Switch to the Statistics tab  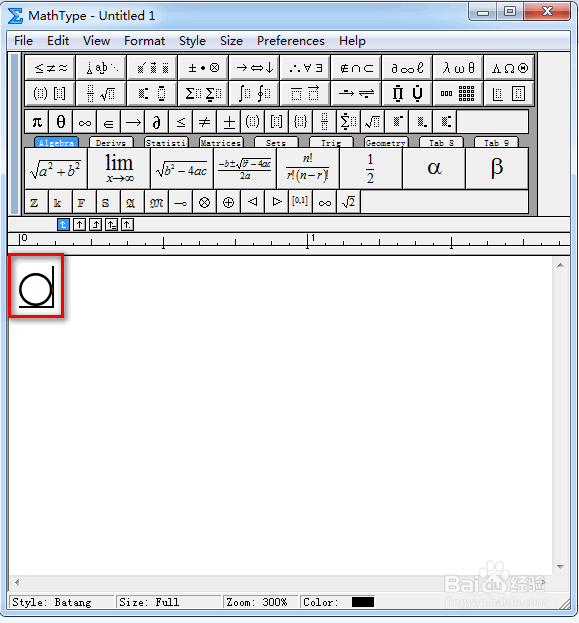pyautogui.click(x=166, y=143)
